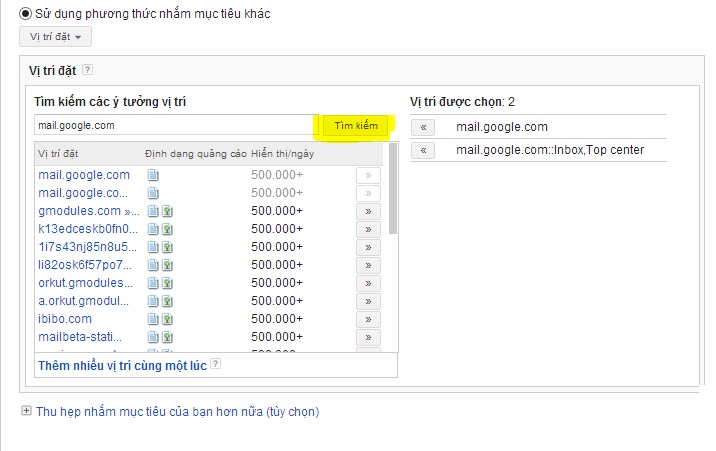The height and width of the screenshot is (451, 716).
Task: Remove selected mail.google.com using its « button
Action: click(x=423, y=127)
